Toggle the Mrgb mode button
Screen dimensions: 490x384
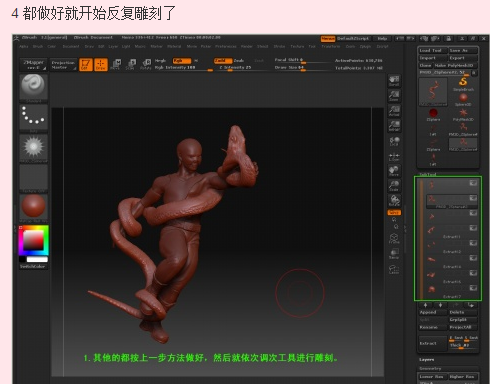point(160,61)
